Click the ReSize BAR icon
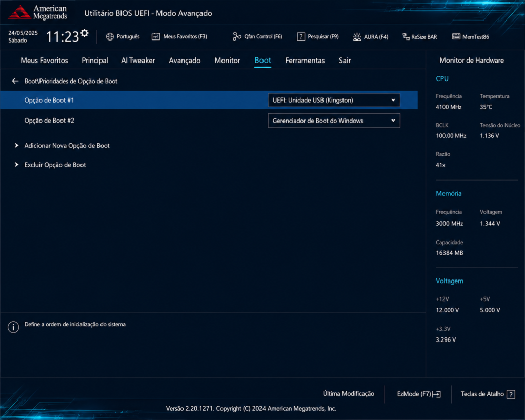Viewport: 525px width, 420px height. tap(406, 37)
